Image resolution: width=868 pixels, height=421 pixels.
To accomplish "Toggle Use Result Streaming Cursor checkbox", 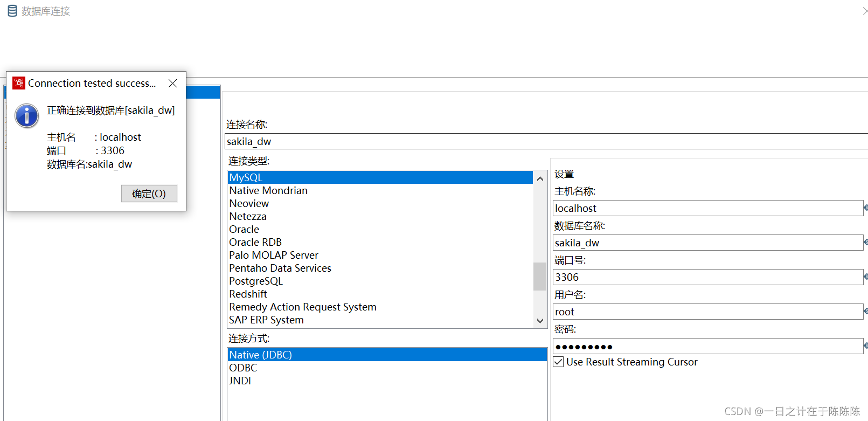I will click(x=559, y=362).
